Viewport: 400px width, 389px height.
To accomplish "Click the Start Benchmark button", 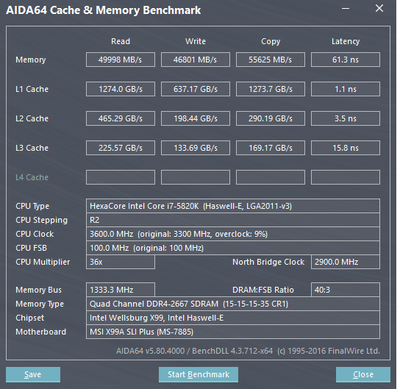I will point(198,374).
